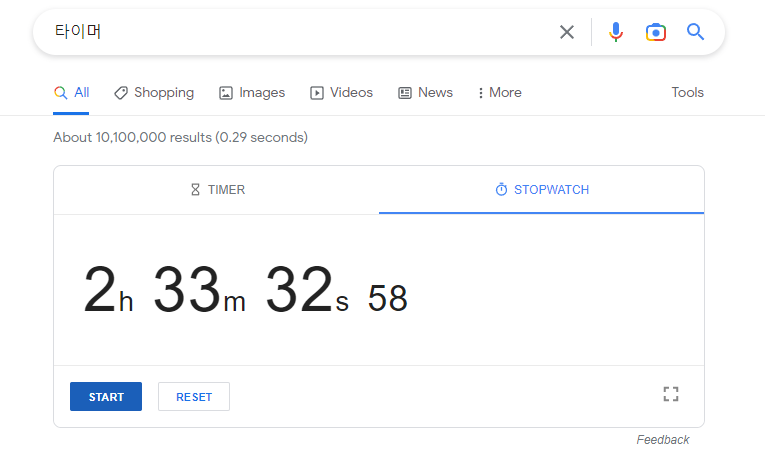Click the tag icon beside Shopping
The width and height of the screenshot is (765, 468).
point(121,93)
